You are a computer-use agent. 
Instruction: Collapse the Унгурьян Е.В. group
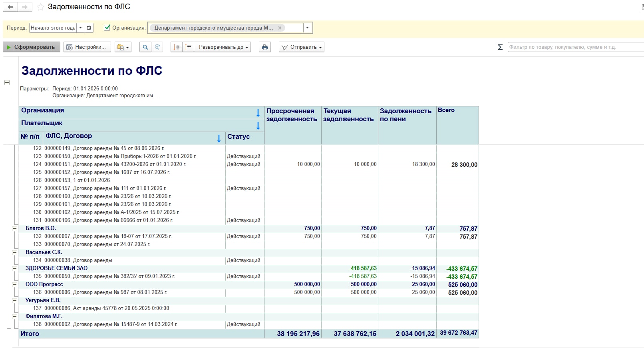[14, 301]
